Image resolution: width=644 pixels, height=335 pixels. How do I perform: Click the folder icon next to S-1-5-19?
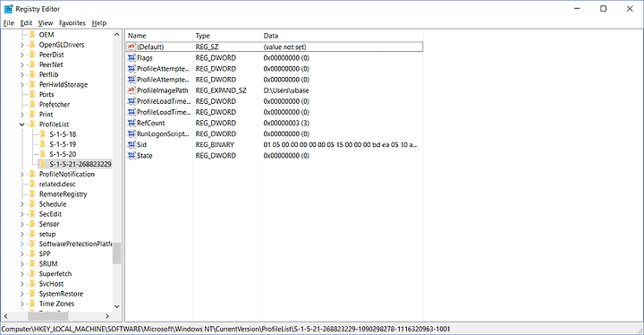pos(43,144)
